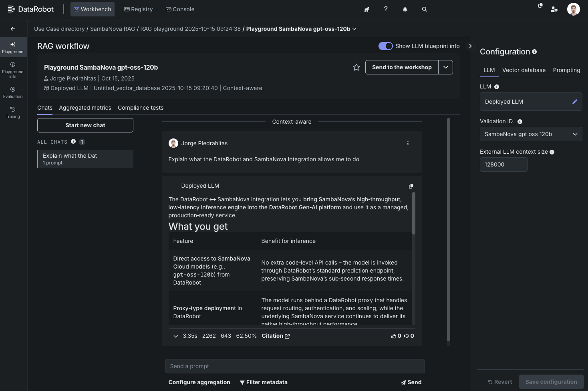Click the Configuration info icon
This screenshot has width=588, height=391.
coord(534,52)
